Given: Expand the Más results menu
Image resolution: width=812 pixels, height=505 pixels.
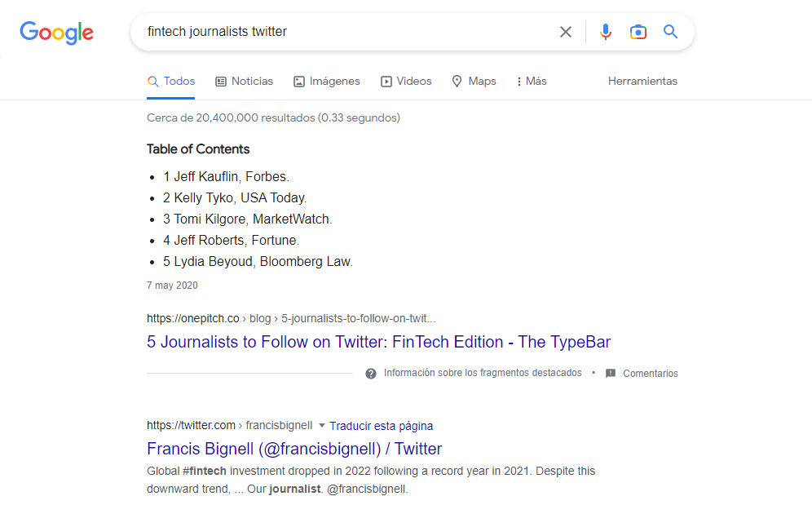Looking at the screenshot, I should 530,81.
